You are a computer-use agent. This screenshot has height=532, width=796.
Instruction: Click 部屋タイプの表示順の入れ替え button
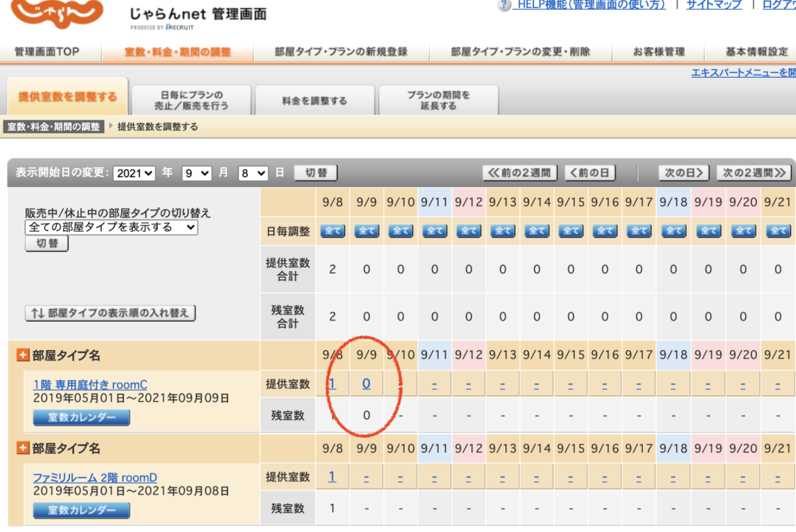click(x=110, y=313)
